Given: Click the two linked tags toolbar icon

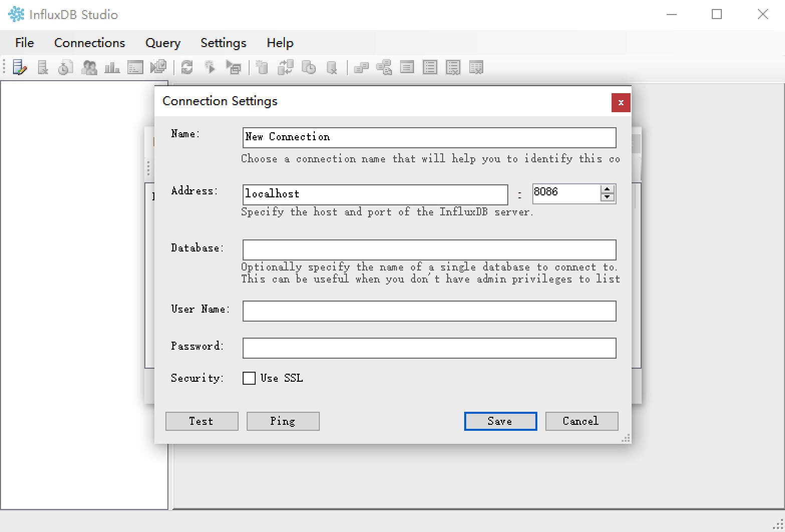Looking at the screenshot, I should pos(361,67).
